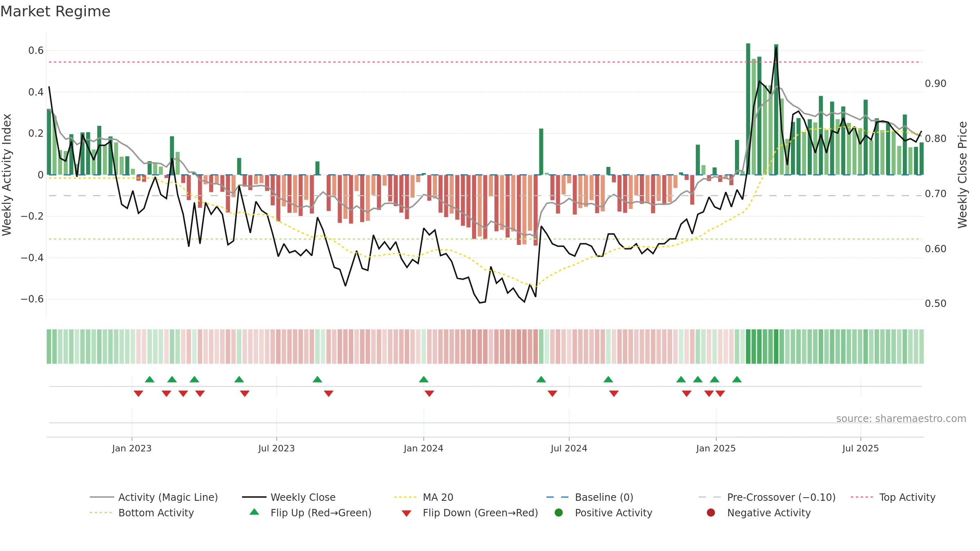Click the Flip Down marker at Jan 2023
Screen dimensions: 980x551
point(138,393)
